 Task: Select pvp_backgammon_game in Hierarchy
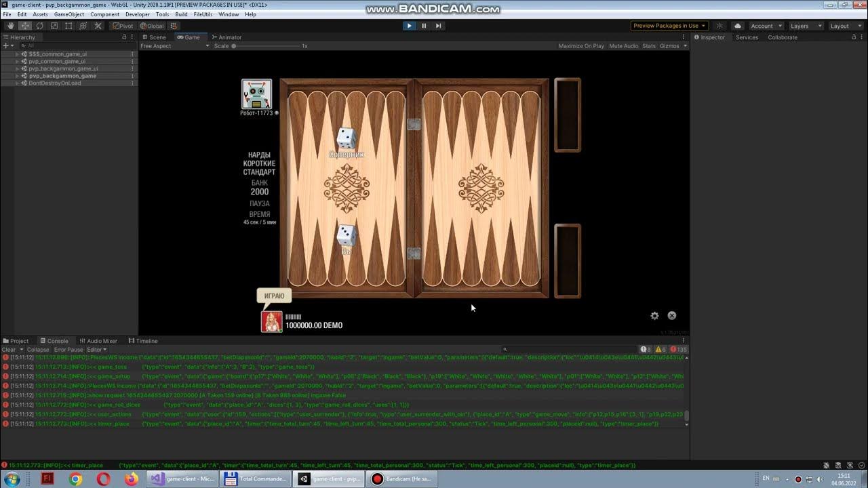62,76
